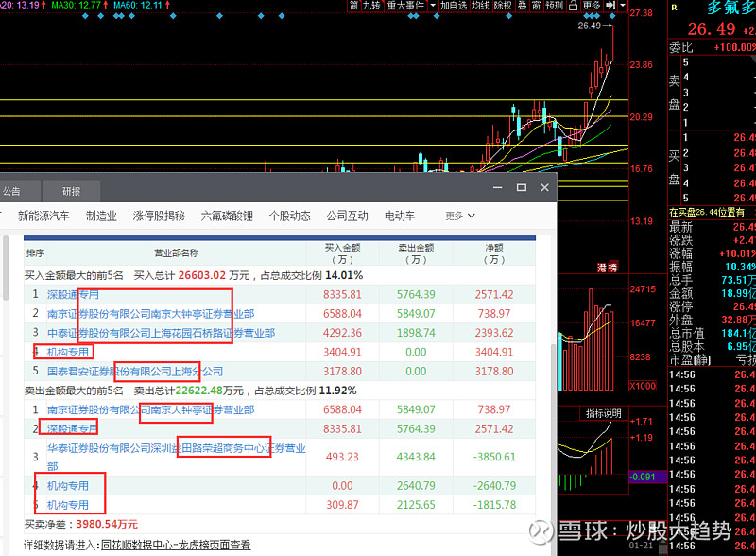Click the padlock icon in chart toolbar
Screen dimensions: 756x556
pyautogui.click(x=573, y=6)
